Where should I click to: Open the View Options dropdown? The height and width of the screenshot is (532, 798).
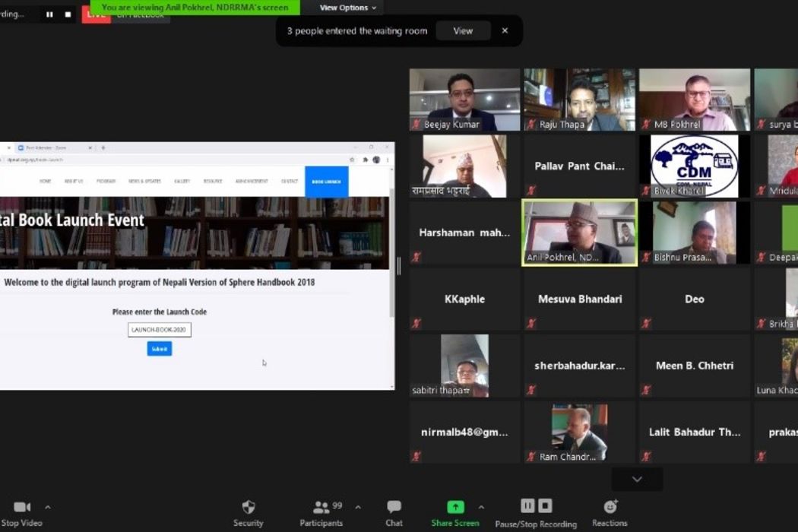point(347,8)
